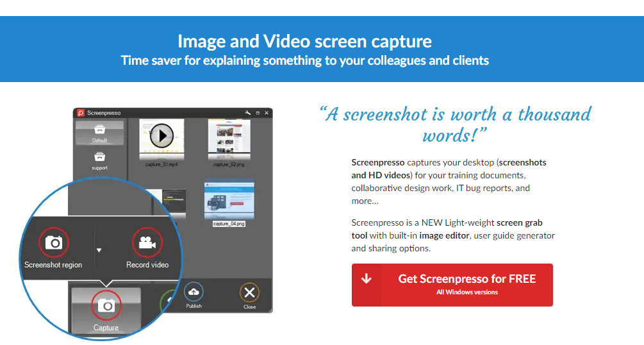Image resolution: width=644 pixels, height=345 pixels.
Task: Select the Default workspace folder
Action: pos(99,133)
